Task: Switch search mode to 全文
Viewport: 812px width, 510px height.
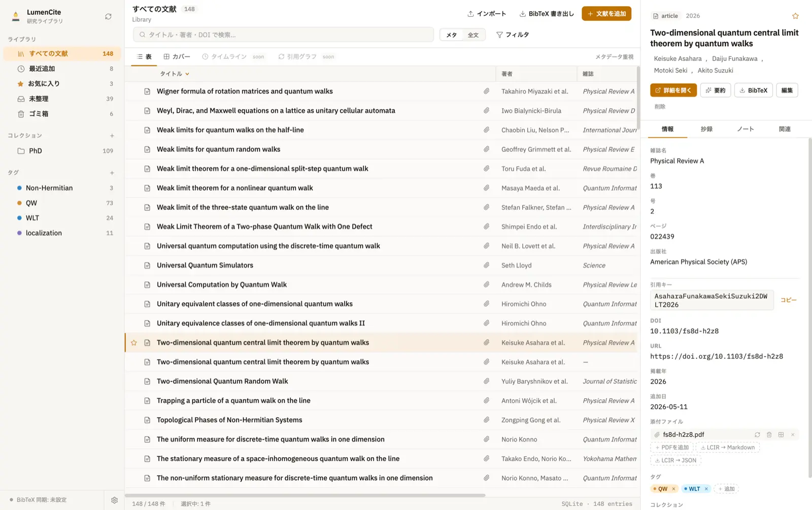Action: click(x=473, y=35)
